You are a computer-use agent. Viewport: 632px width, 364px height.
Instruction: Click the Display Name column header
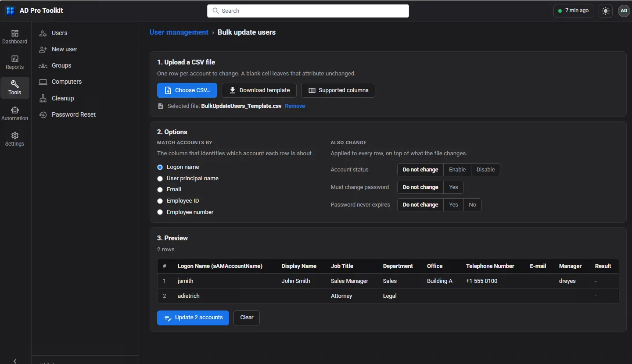pos(299,266)
